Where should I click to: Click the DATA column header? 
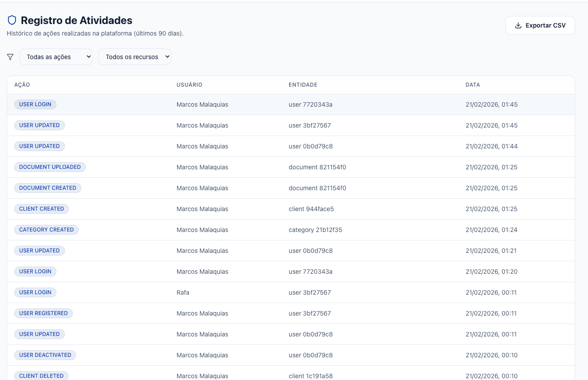(473, 85)
